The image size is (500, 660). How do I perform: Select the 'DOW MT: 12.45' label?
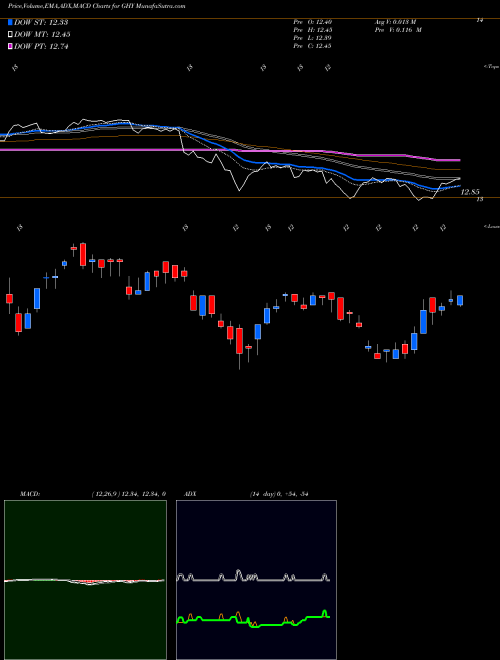click(x=42, y=35)
